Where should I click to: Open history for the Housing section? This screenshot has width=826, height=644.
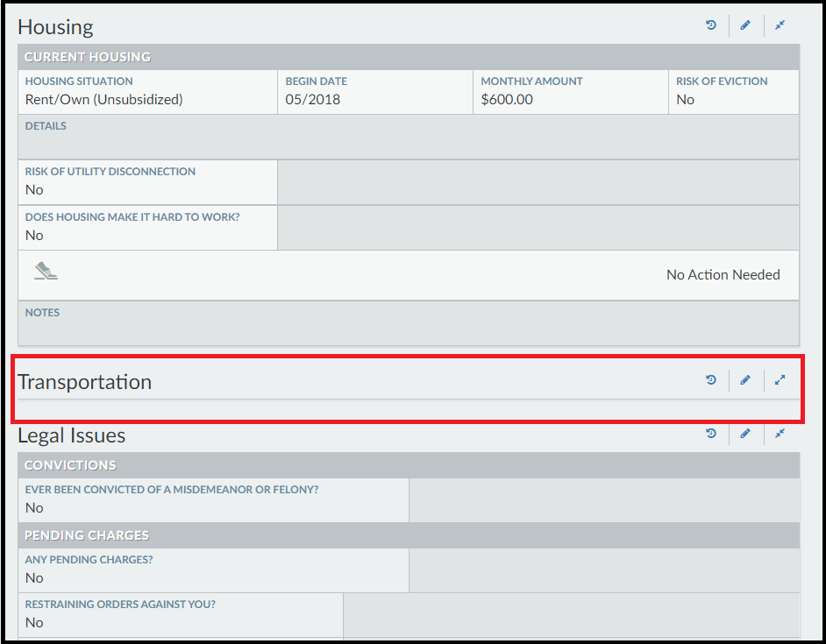tap(711, 25)
